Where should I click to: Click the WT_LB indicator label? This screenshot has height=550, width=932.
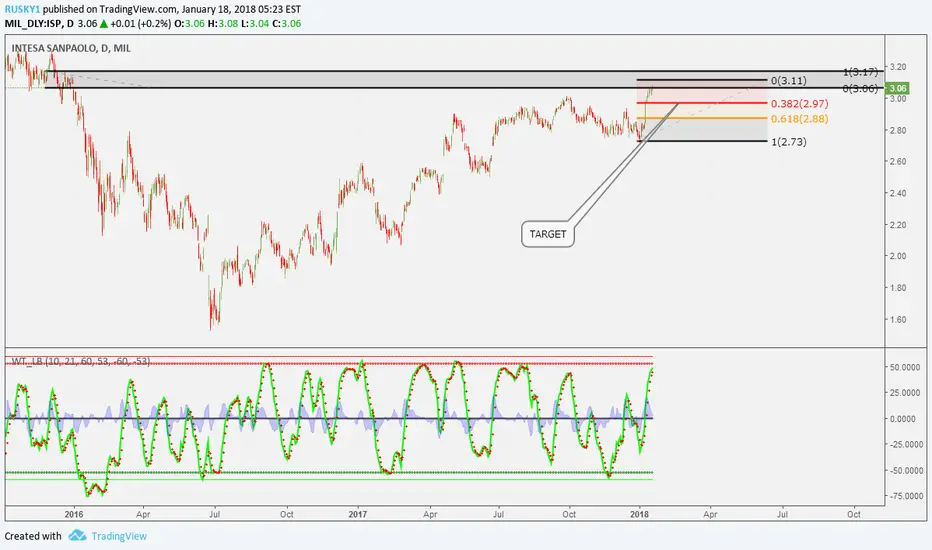pyautogui.click(x=81, y=362)
